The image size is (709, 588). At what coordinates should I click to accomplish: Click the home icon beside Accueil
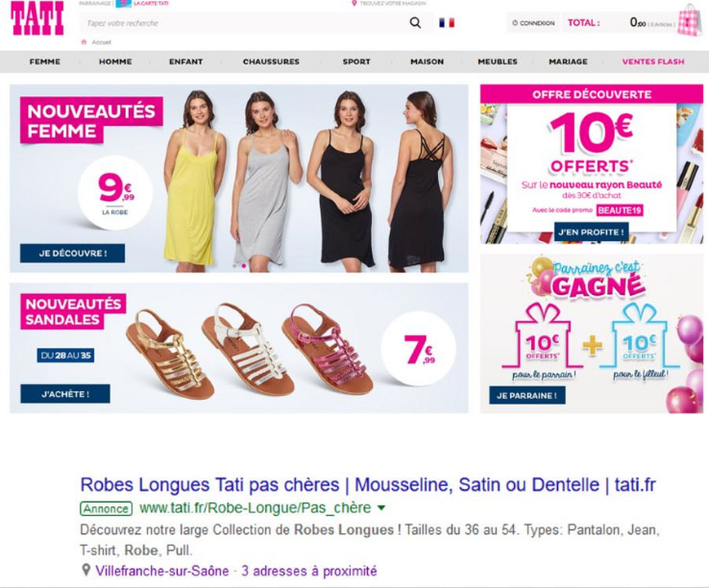tap(84, 42)
